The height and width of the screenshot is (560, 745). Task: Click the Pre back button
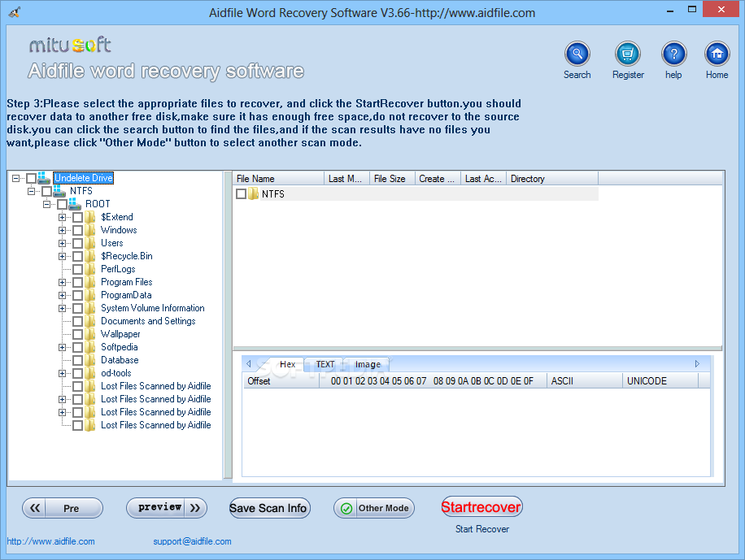63,508
